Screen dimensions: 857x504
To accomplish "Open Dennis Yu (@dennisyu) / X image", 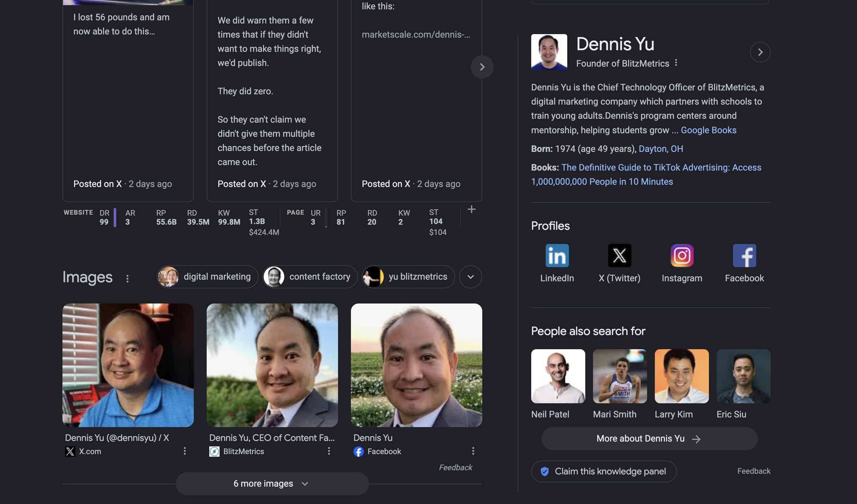I will tap(128, 365).
